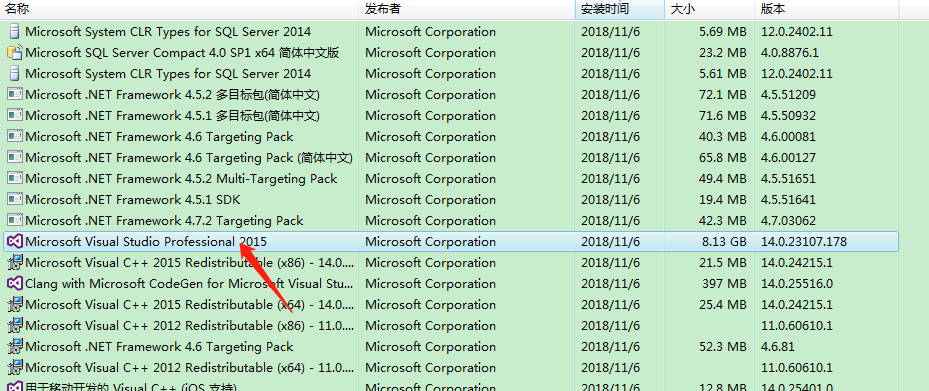Select Microsoft .NET Framework 4.5.2 Multi-Targeting Pack
The image size is (929, 391).
(181, 178)
